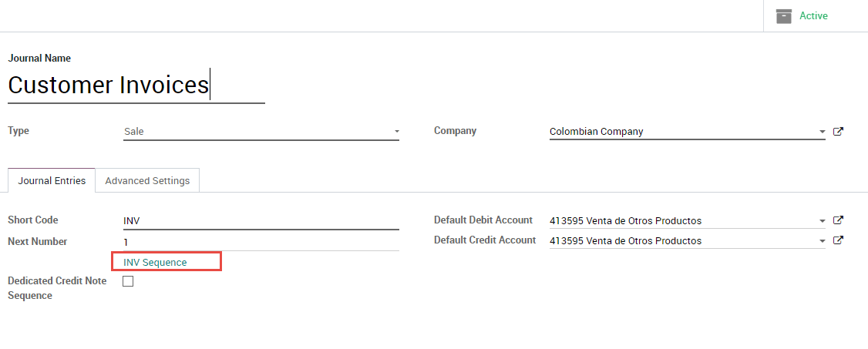The image size is (868, 349).
Task: Click the green Active status text
Action: click(813, 16)
